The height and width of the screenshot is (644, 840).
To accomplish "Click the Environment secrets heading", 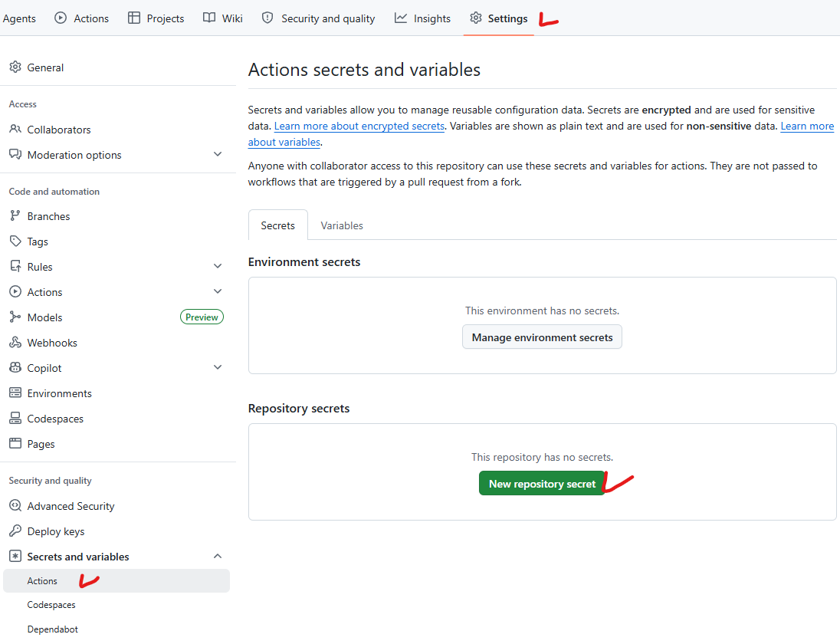I will click(x=304, y=262).
